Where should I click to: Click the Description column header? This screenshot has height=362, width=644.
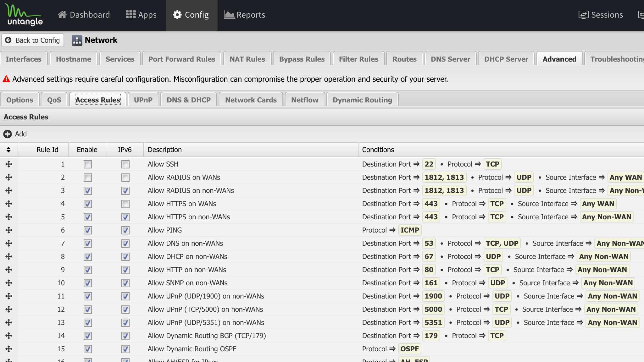(164, 150)
